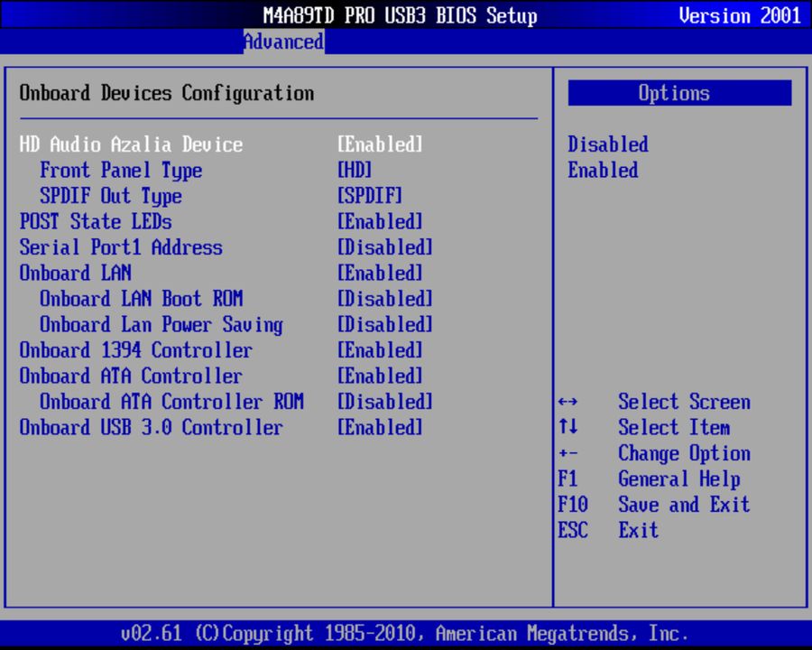Select the Serial Port1 Address entry
Screen dimensions: 812x650
[122, 247]
